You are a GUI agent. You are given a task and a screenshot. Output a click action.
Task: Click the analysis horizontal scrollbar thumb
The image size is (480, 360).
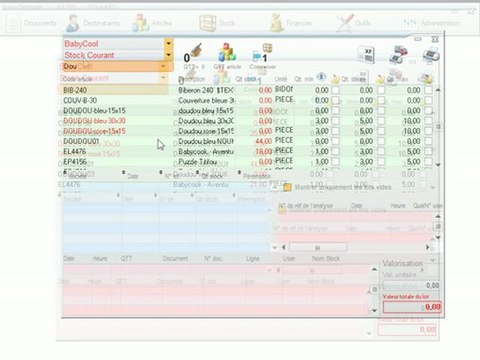(318, 247)
